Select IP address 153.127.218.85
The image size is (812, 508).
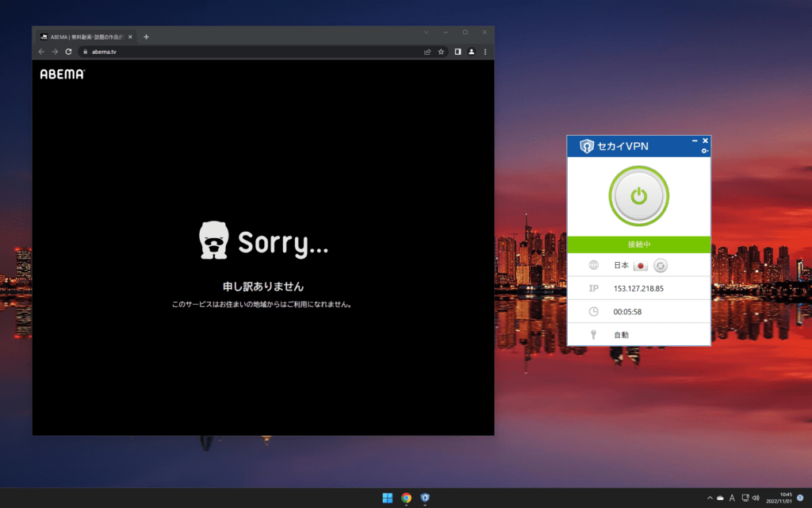point(638,289)
